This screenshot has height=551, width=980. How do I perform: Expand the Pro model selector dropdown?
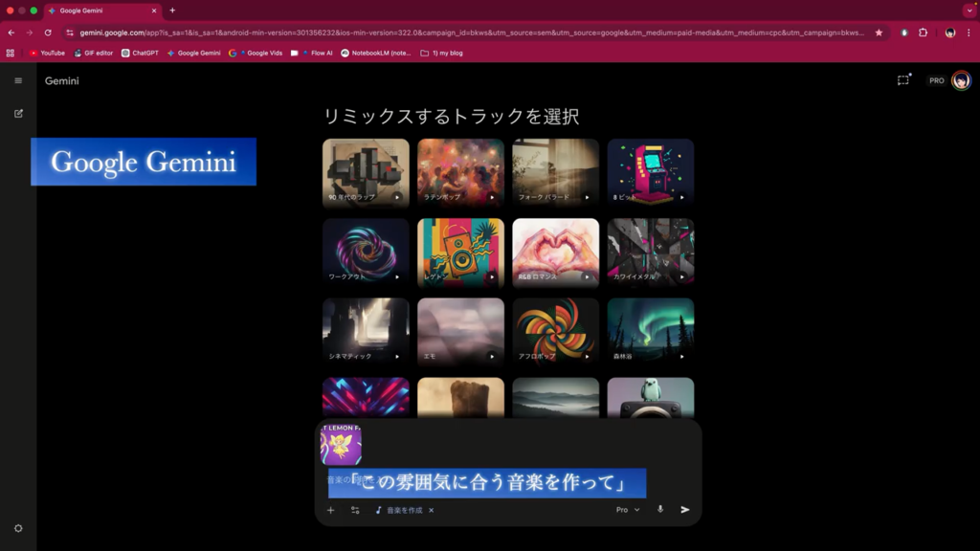click(628, 510)
